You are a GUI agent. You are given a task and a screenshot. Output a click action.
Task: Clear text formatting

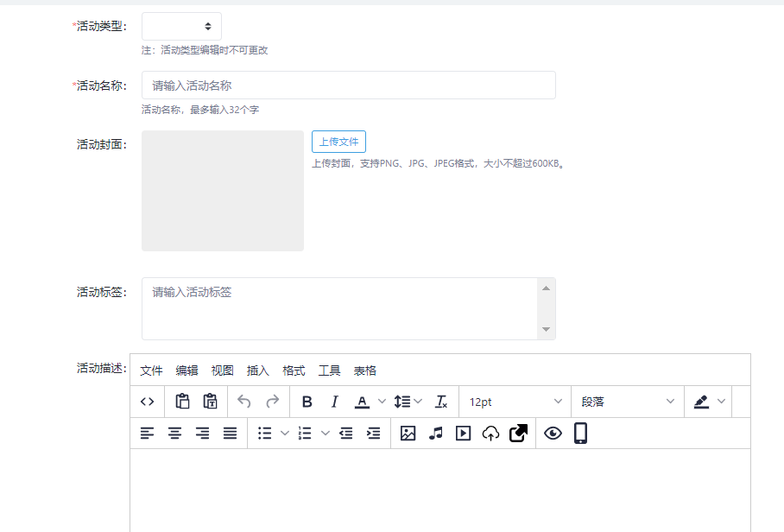pos(441,402)
